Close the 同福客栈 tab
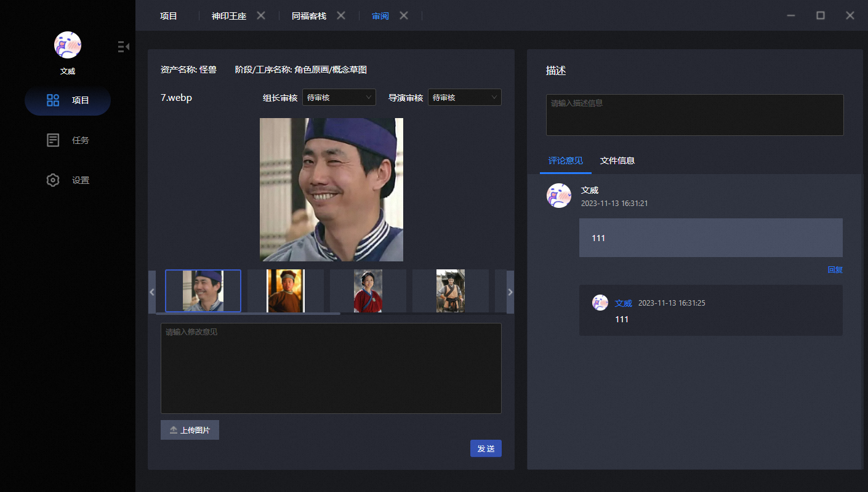The width and height of the screenshot is (868, 492). (341, 15)
